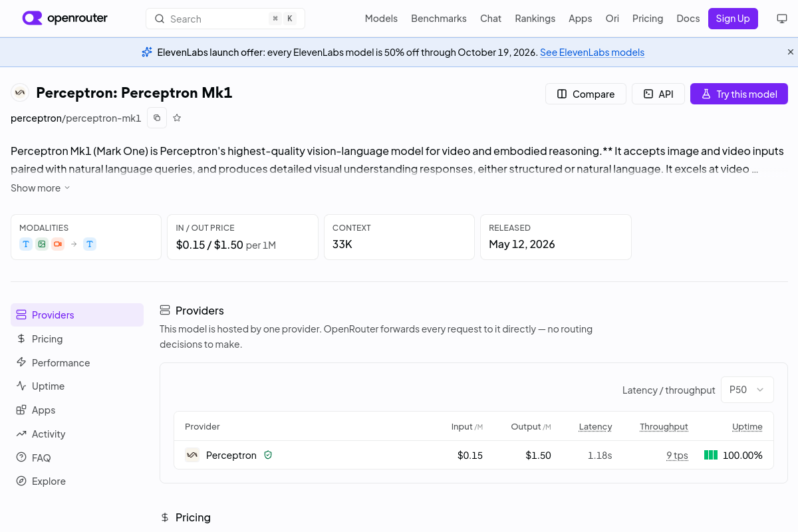Click the text output modality icon

[x=90, y=244]
